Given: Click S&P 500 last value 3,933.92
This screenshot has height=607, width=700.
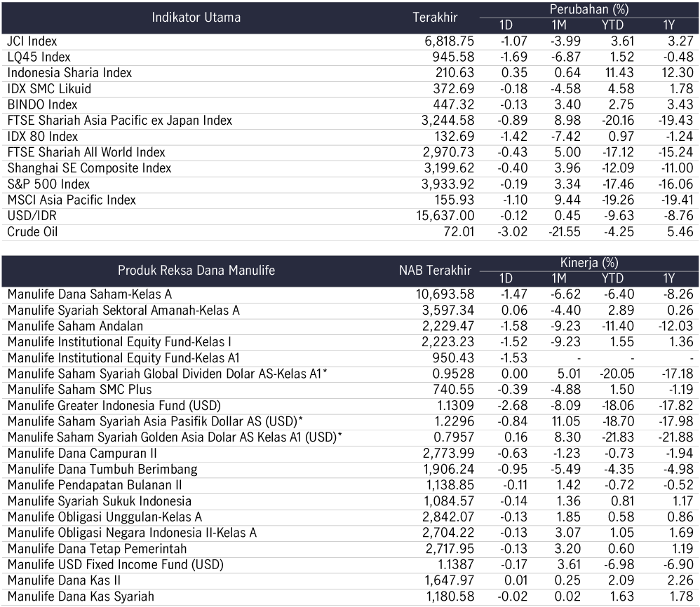Looking at the screenshot, I should pyautogui.click(x=447, y=184).
